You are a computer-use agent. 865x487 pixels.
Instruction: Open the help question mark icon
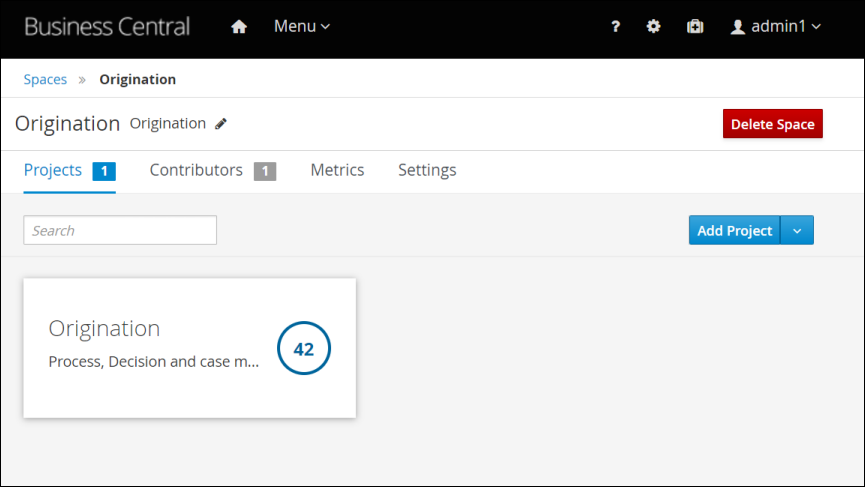pyautogui.click(x=616, y=26)
